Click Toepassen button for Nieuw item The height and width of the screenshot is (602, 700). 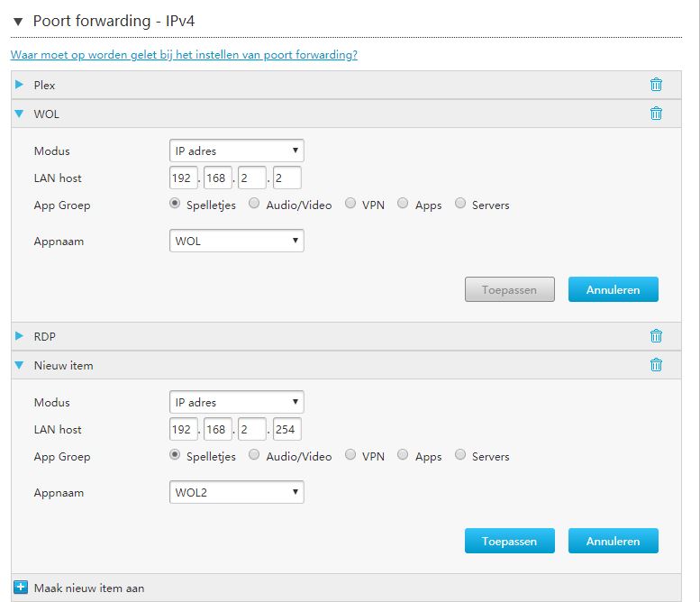[x=510, y=541]
